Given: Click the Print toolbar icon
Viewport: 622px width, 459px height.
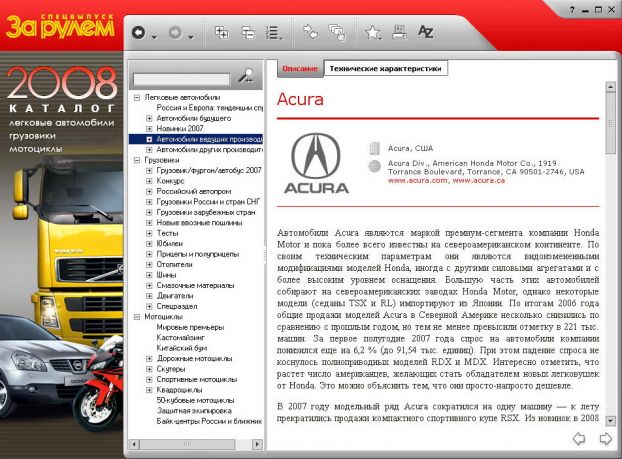Looking at the screenshot, I should click(x=399, y=32).
